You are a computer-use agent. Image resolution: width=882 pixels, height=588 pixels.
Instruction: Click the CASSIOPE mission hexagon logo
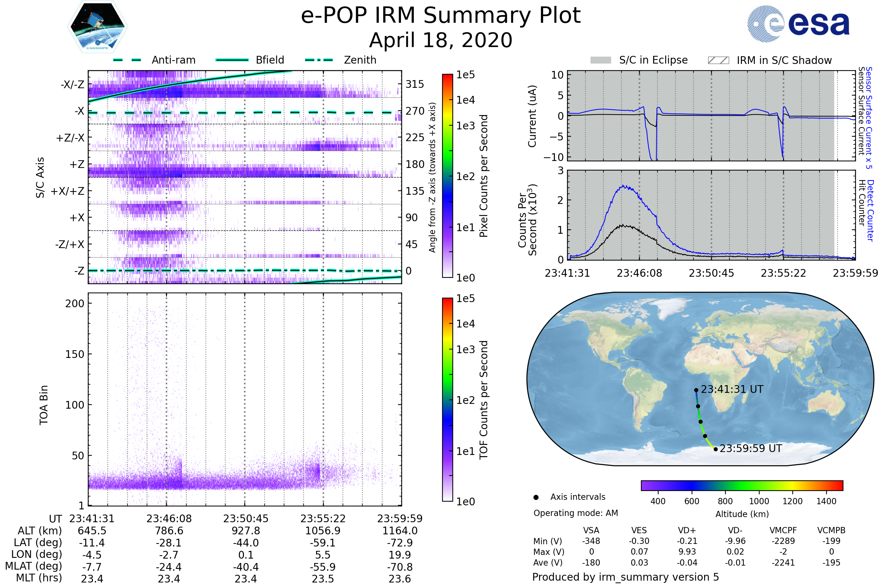point(97,27)
